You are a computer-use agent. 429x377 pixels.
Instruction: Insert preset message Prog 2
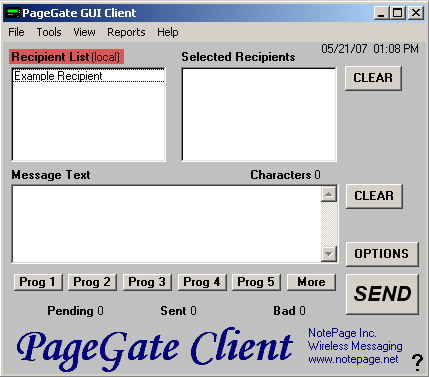(x=92, y=282)
